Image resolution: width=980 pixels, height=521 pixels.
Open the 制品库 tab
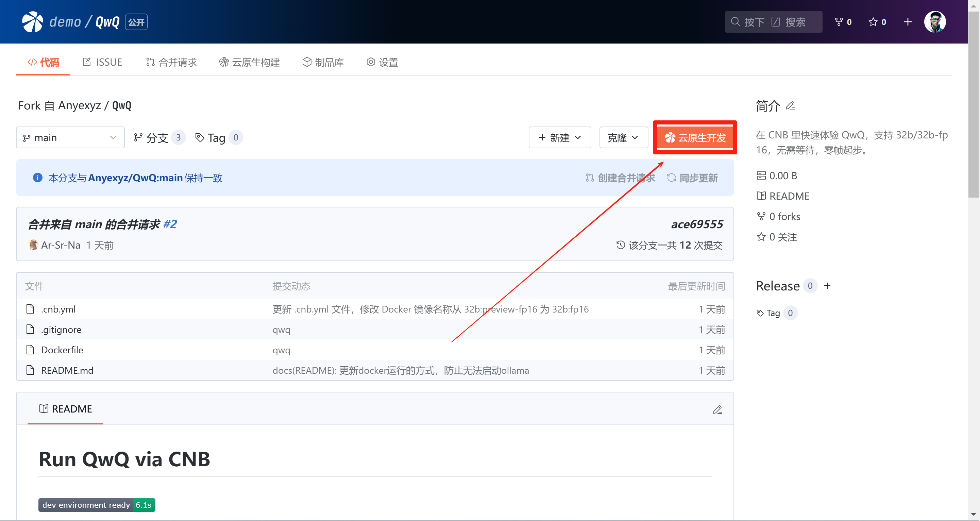pos(323,62)
